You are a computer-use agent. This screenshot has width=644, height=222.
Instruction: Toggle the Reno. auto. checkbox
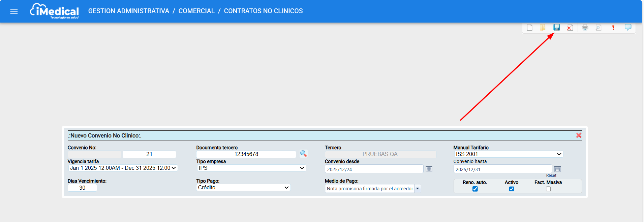click(x=475, y=189)
